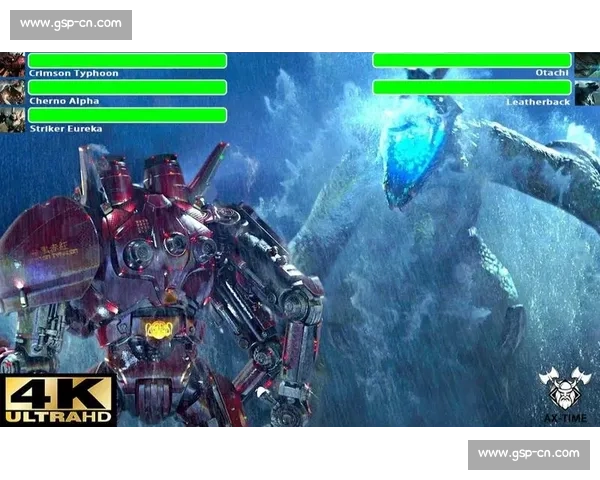This screenshot has height=480, width=600.
Task: Select Striker Eureka's green health bar
Action: click(x=127, y=115)
